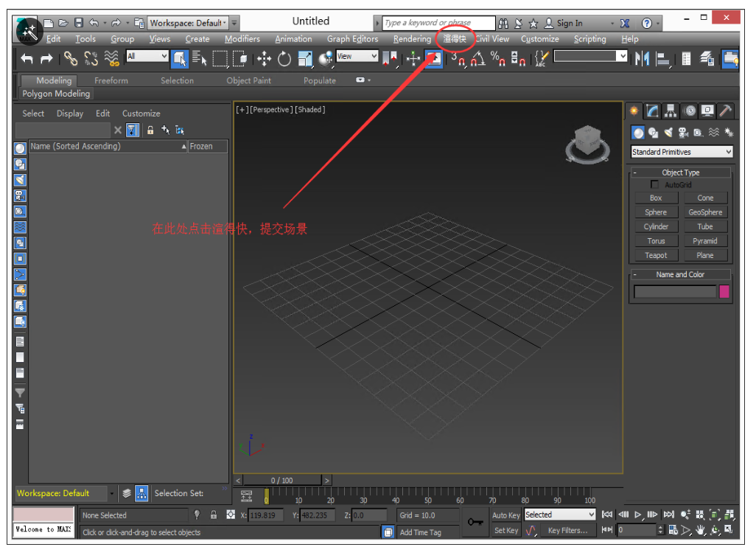
Task: Click the Key Filters button
Action: point(567,530)
